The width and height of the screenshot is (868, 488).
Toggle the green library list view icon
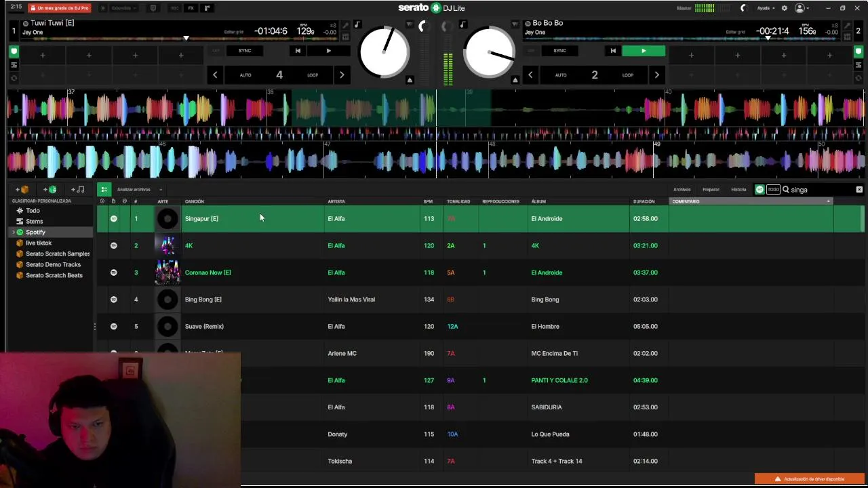click(x=104, y=190)
